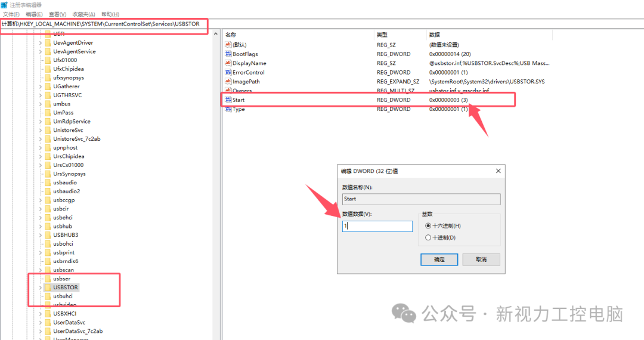Click the BootFlags DWORD value icon

click(x=228, y=54)
